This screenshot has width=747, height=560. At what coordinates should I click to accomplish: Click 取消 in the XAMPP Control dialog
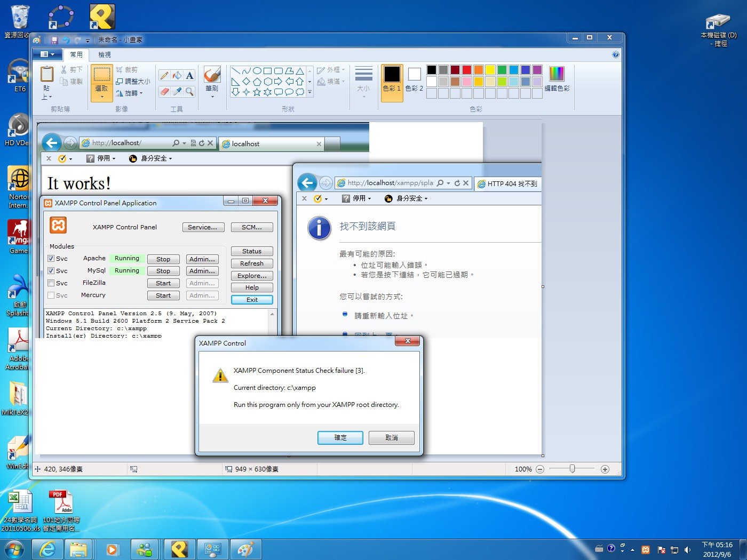point(391,438)
